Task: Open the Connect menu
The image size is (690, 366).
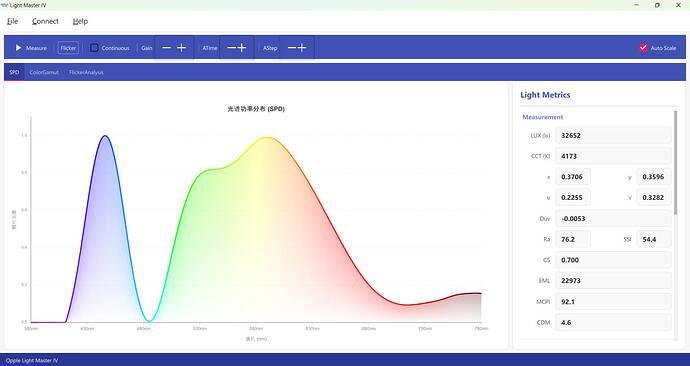Action: click(x=45, y=21)
